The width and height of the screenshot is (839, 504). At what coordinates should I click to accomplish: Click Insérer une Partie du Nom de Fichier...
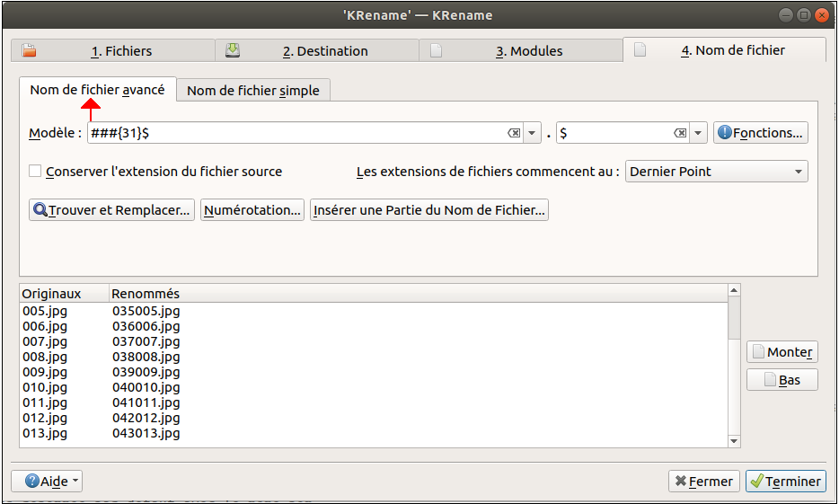(429, 209)
